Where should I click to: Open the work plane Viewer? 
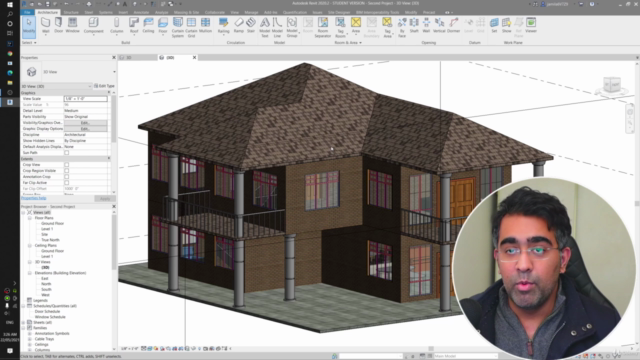point(531,26)
